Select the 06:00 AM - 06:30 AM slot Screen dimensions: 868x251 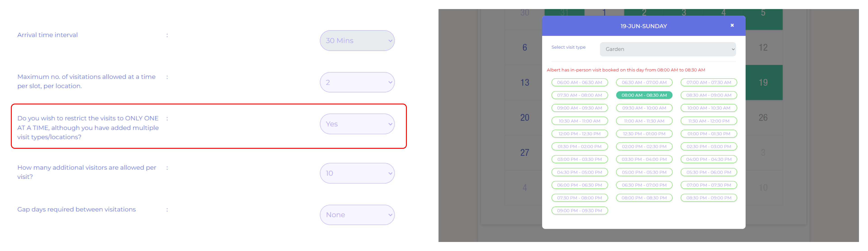579,83
